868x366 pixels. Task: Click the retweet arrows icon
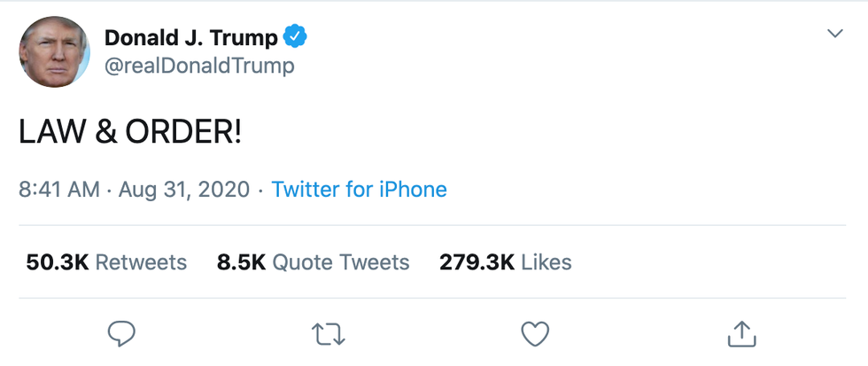(x=329, y=334)
